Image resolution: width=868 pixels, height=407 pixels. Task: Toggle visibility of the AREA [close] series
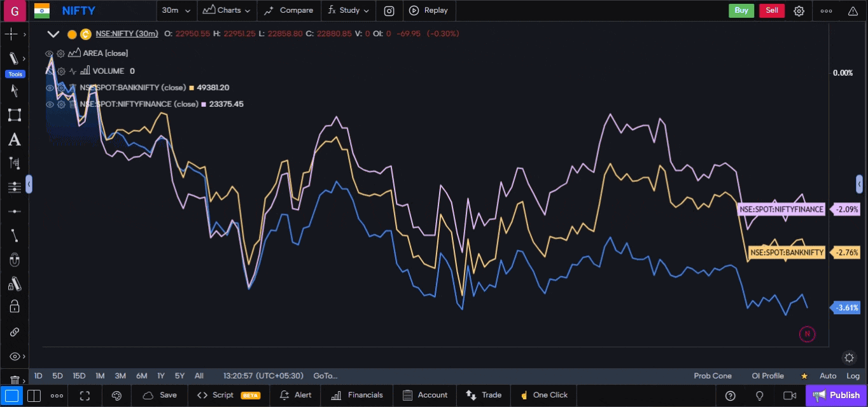[x=49, y=53]
